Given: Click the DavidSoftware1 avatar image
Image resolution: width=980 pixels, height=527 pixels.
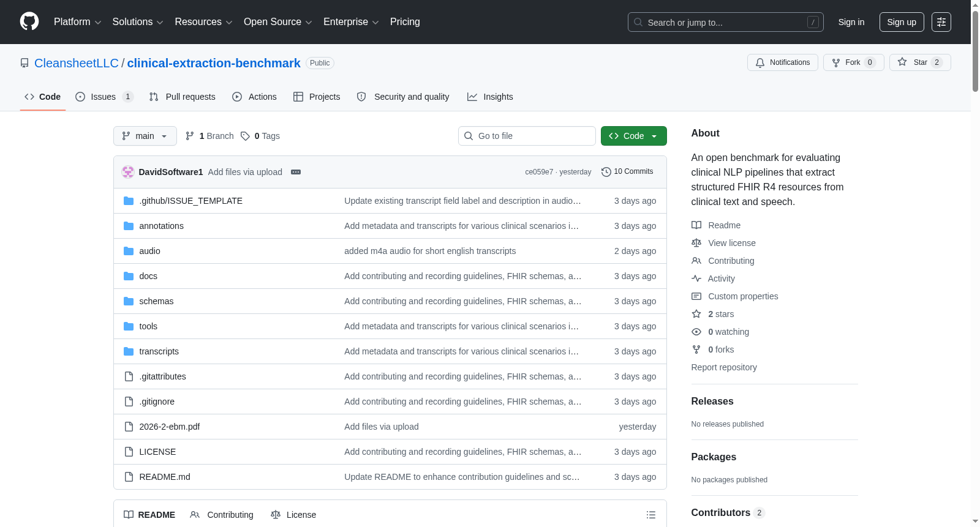Looking at the screenshot, I should pos(128,172).
